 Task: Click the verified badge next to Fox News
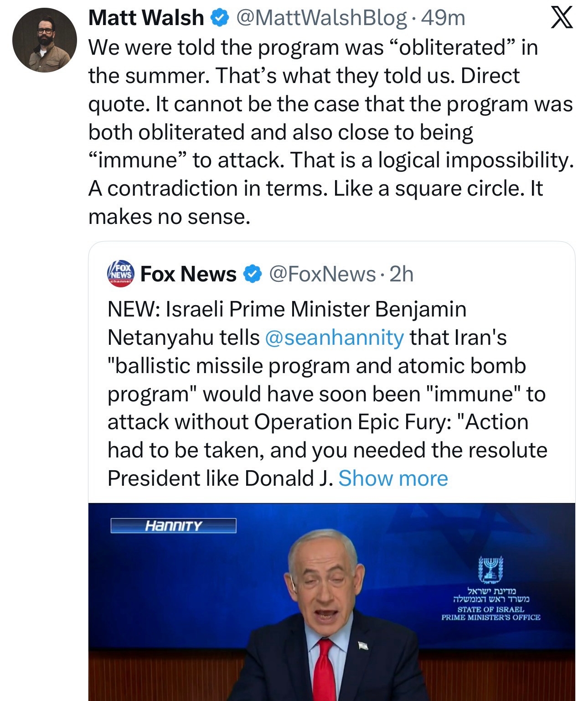coord(252,274)
